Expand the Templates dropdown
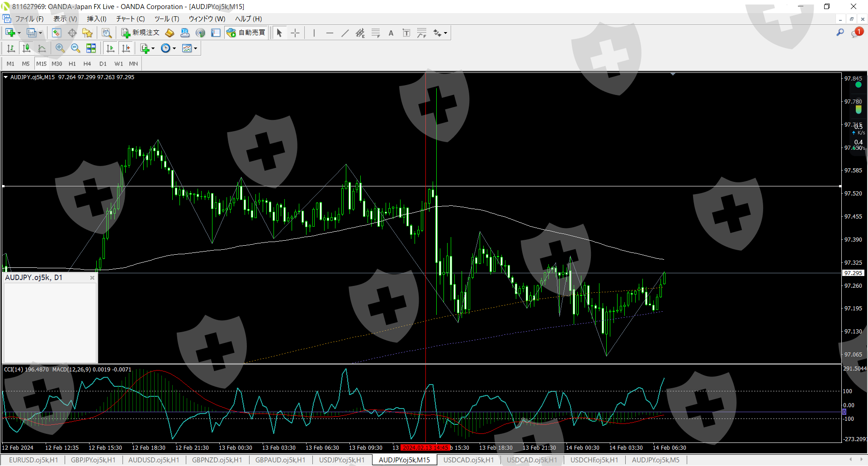 click(x=195, y=48)
